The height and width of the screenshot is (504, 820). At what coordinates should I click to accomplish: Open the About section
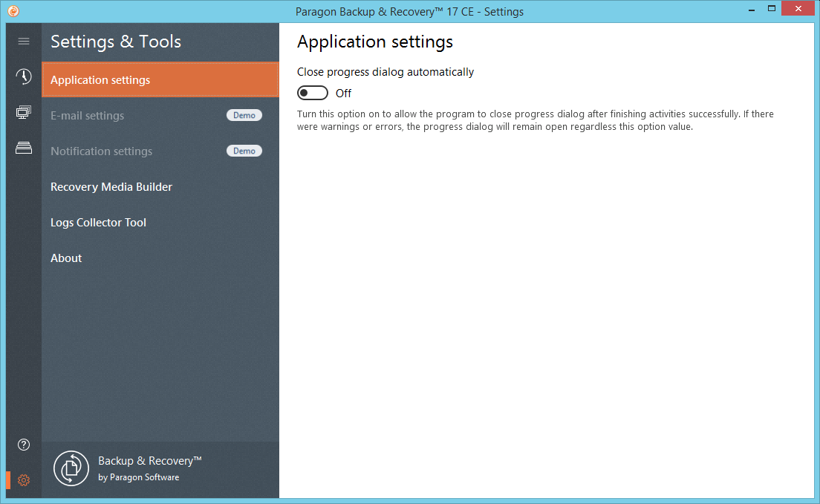160,258
